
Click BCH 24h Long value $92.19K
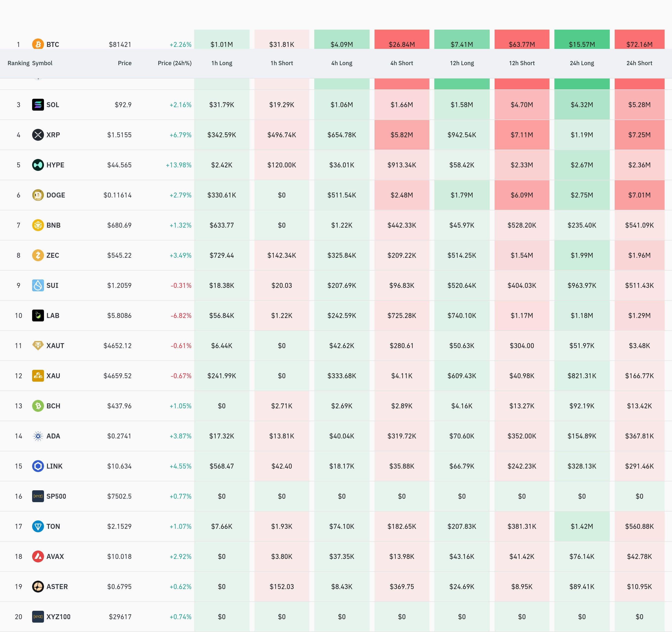coord(582,406)
